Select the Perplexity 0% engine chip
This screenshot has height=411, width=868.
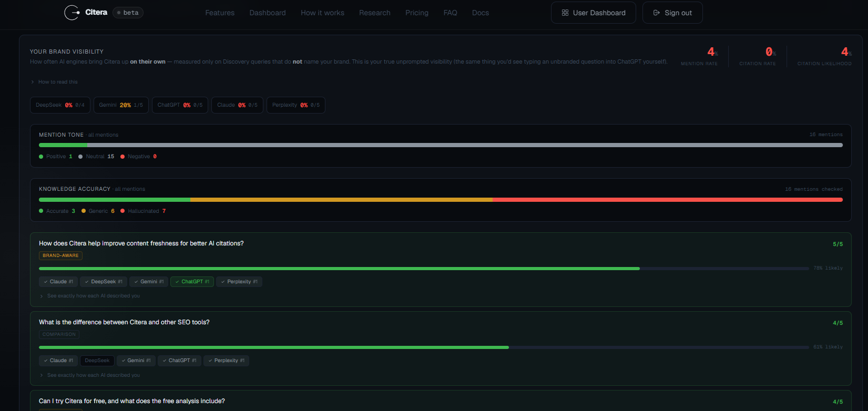[x=296, y=105]
